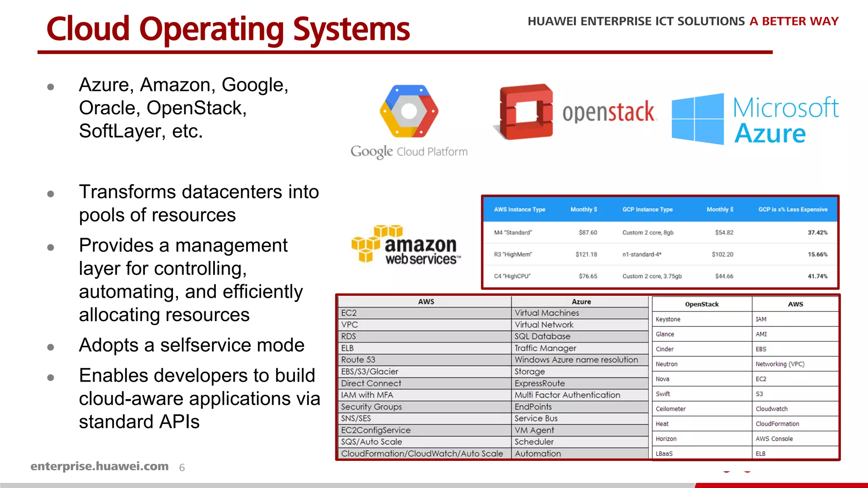
Task: Click the 'SNS/SES' AWS cell
Action: point(425,419)
